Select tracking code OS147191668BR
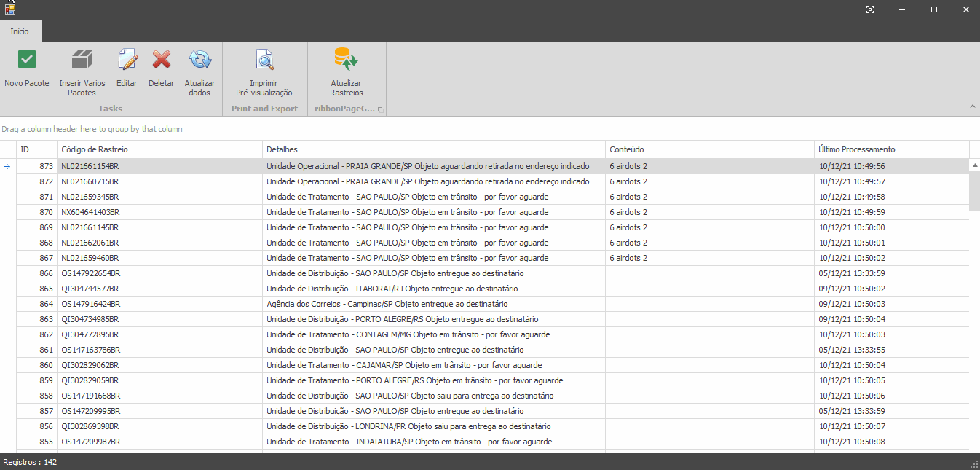The image size is (980, 470). pos(90,396)
